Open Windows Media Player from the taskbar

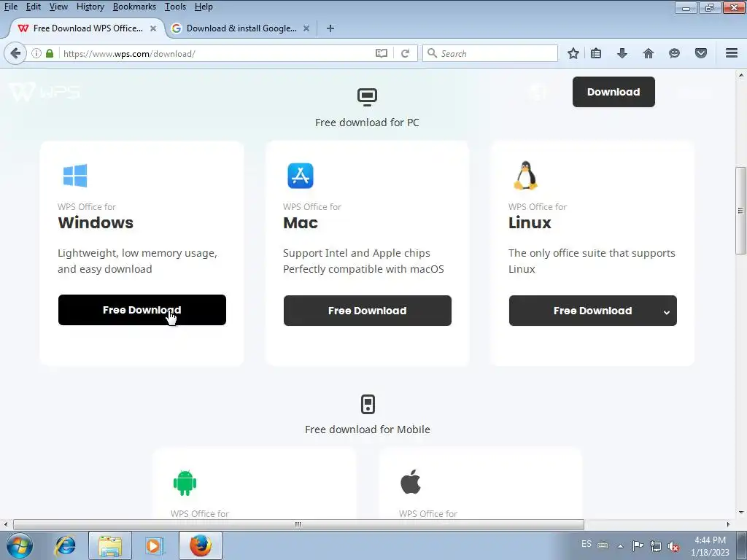point(155,545)
